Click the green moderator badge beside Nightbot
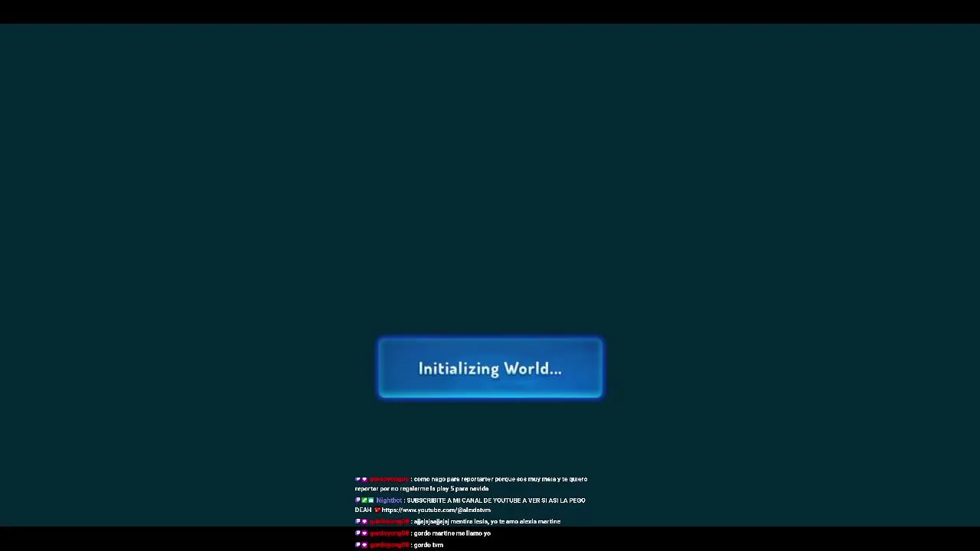980x551 pixels. point(364,500)
